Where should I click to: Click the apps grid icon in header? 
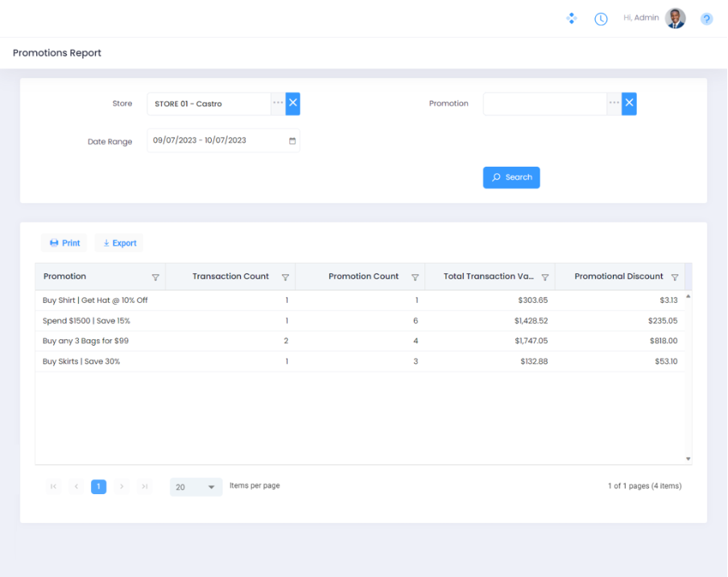click(571, 18)
